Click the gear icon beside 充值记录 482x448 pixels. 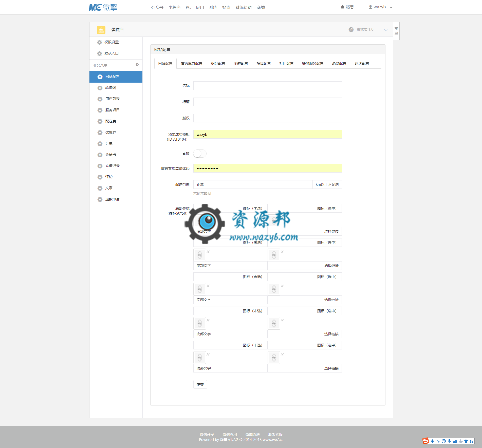click(x=100, y=166)
